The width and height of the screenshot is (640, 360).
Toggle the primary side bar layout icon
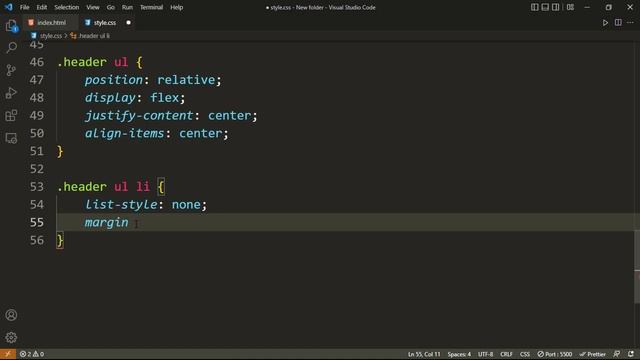[x=534, y=7]
